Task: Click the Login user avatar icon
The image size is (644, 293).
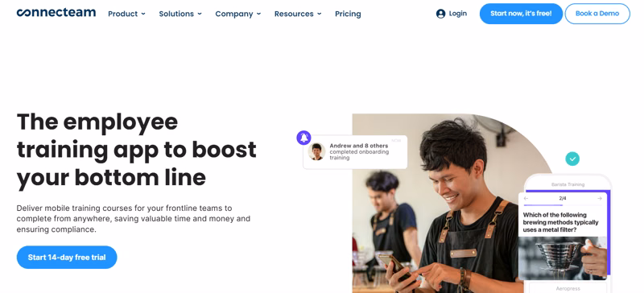Action: click(x=440, y=14)
